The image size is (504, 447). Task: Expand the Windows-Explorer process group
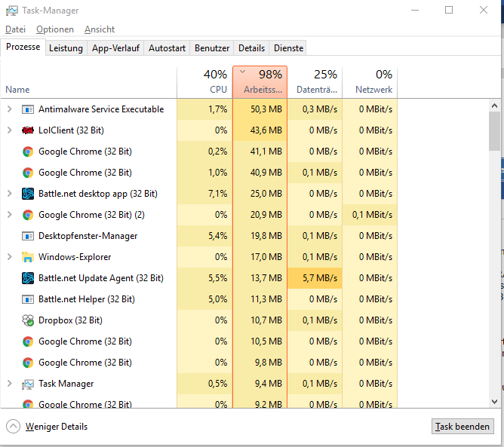(9, 257)
